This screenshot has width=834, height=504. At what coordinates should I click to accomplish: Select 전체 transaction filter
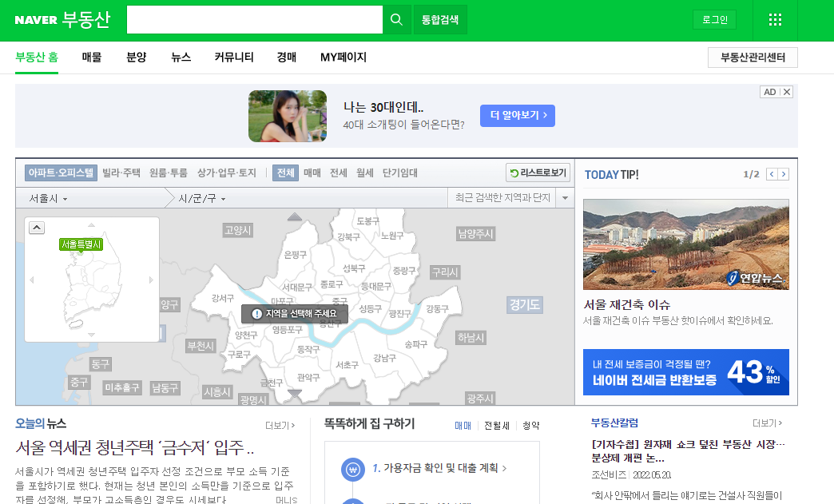pos(286,173)
